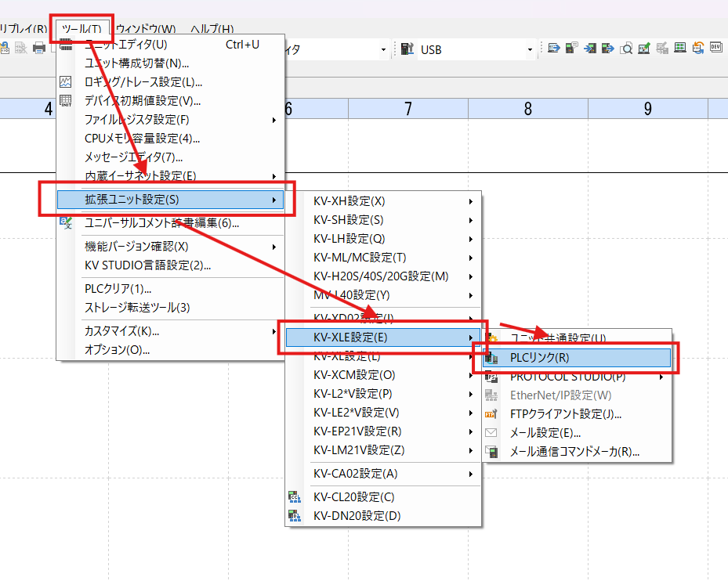Expand the カスタマイズ(K) submenu
The image size is (728, 581).
[x=274, y=331]
